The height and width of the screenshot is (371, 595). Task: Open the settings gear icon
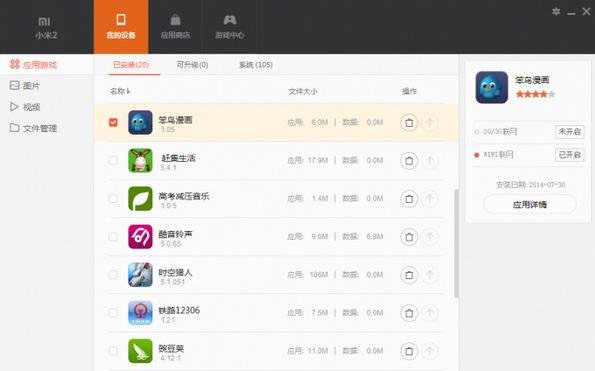pyautogui.click(x=556, y=11)
